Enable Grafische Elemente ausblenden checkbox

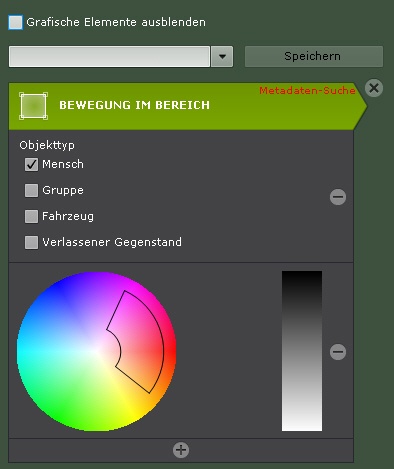[15, 22]
